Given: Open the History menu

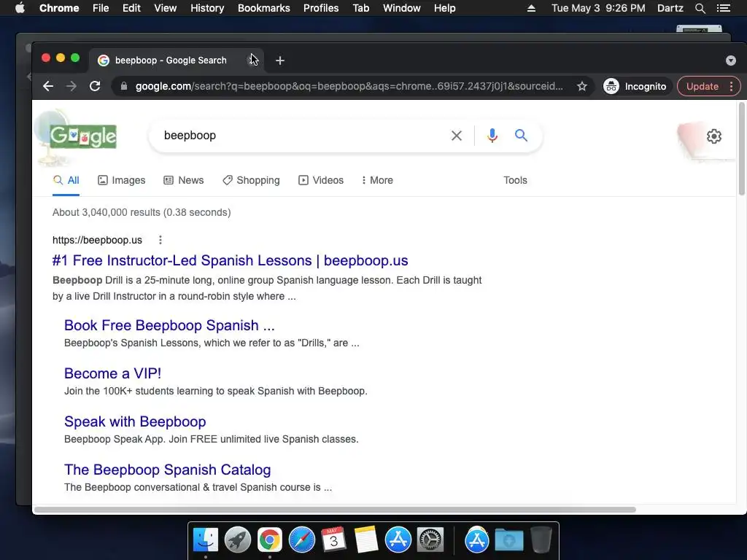Looking at the screenshot, I should click(207, 8).
